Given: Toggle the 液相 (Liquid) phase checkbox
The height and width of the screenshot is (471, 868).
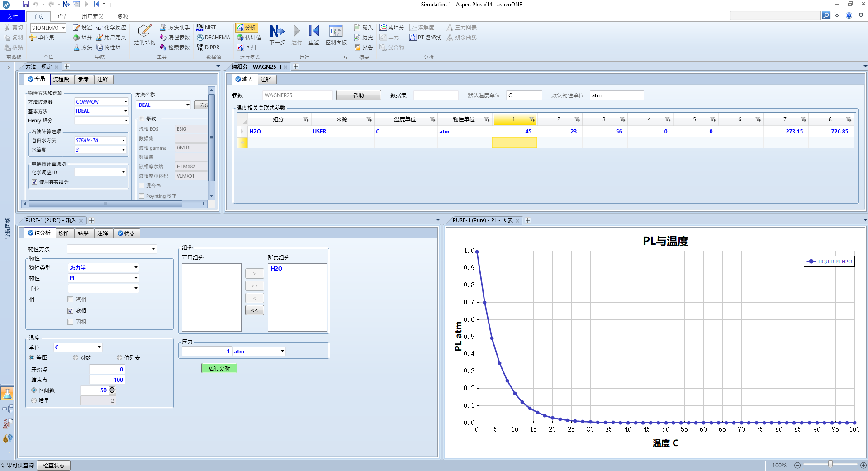Looking at the screenshot, I should click(x=70, y=310).
